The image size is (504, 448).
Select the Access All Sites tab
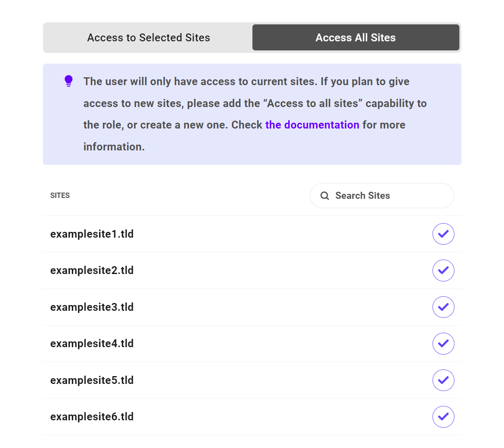356,38
